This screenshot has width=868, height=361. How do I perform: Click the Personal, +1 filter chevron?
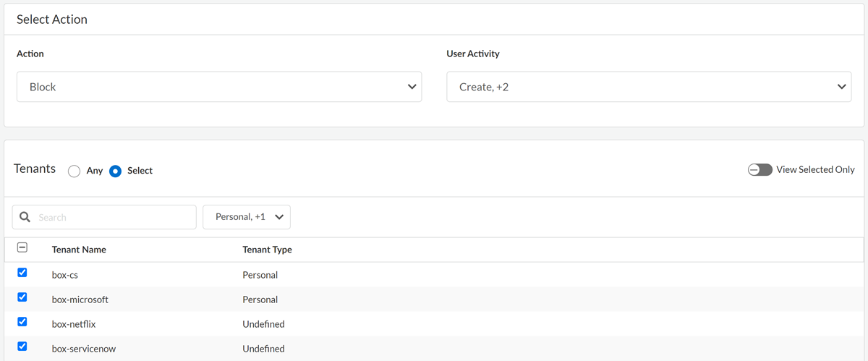pos(279,217)
